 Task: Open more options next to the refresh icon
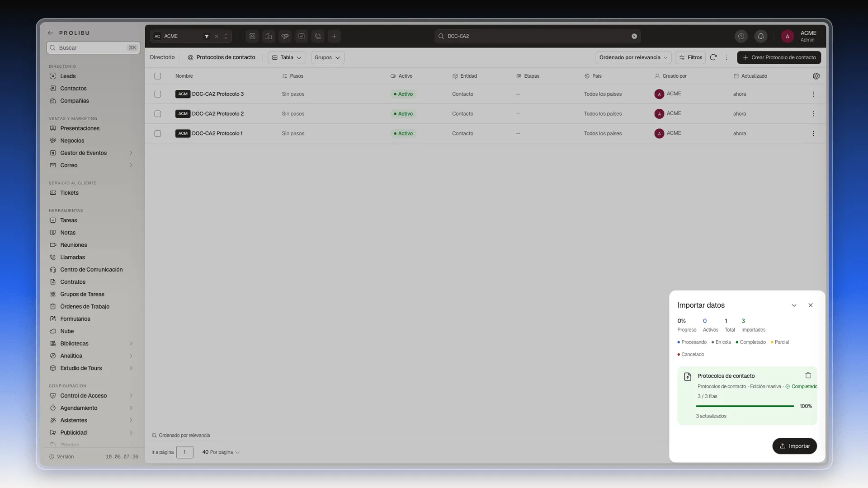(726, 57)
